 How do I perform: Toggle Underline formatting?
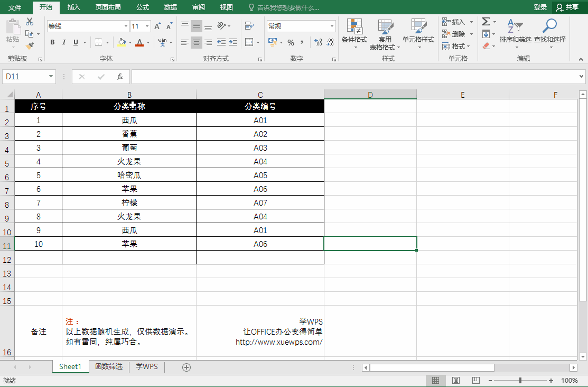tap(76, 42)
